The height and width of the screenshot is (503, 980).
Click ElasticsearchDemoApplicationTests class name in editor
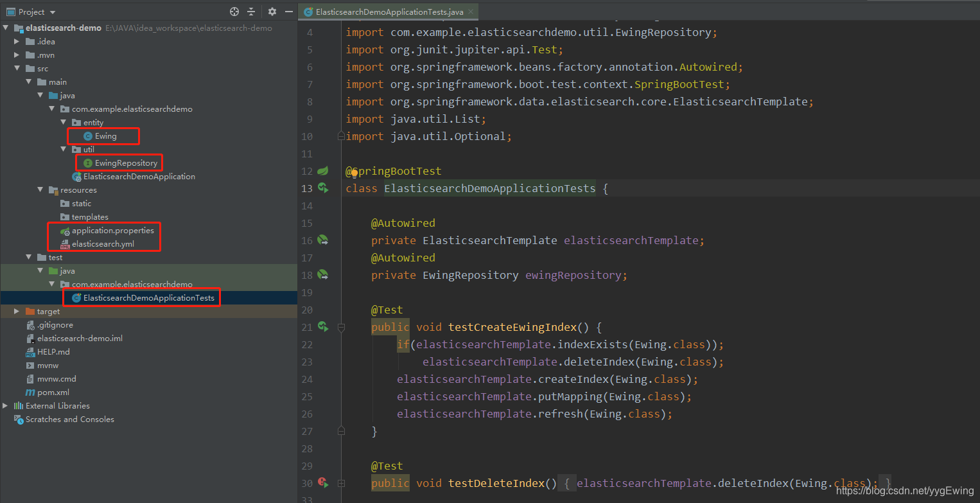pyautogui.click(x=490, y=188)
